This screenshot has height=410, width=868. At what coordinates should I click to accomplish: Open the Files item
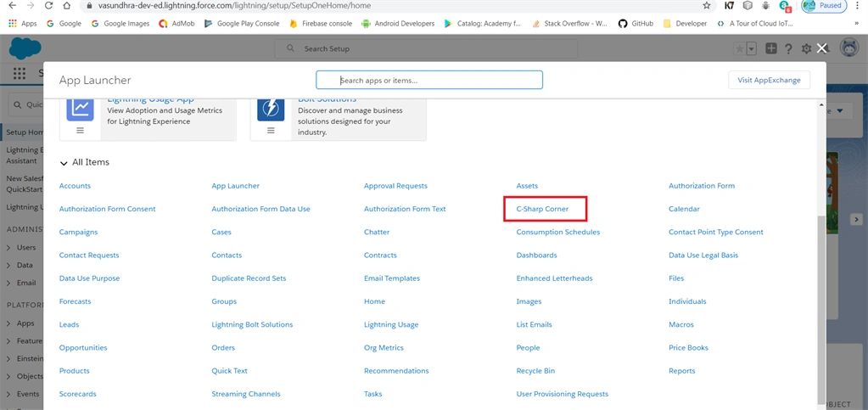[x=676, y=278]
